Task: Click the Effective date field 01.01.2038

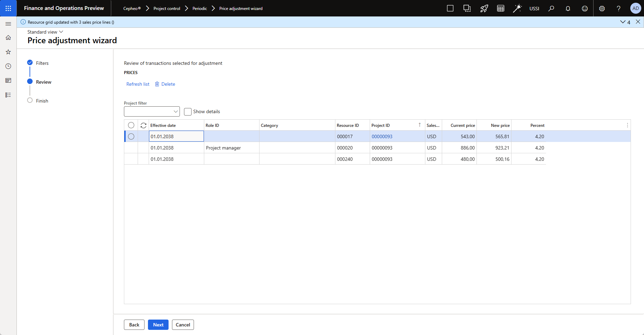Action: tap(176, 136)
